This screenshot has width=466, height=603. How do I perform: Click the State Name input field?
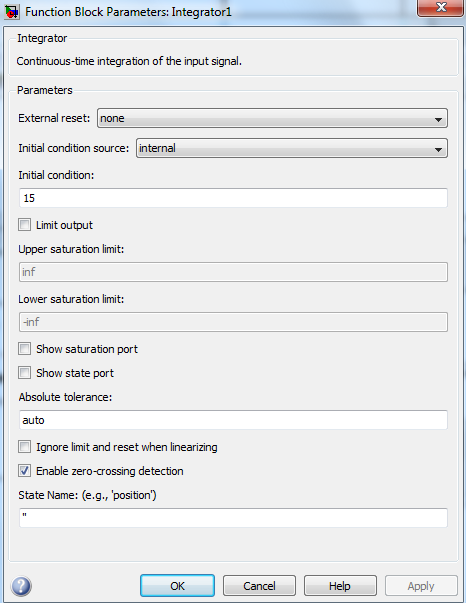233,518
